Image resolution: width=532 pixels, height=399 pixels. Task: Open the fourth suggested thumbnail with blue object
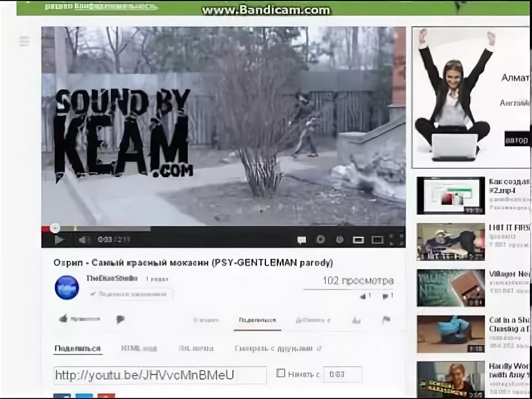click(x=451, y=334)
